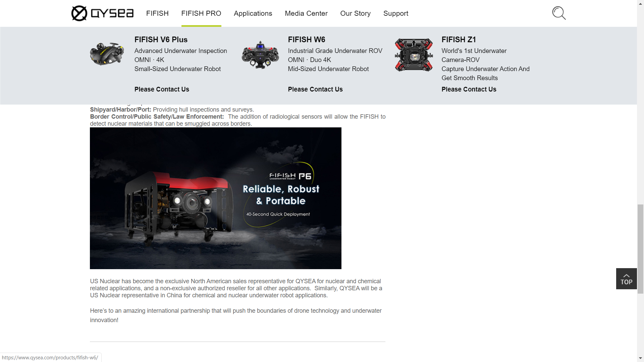Open the FIFISH PRO menu

pos(201,13)
